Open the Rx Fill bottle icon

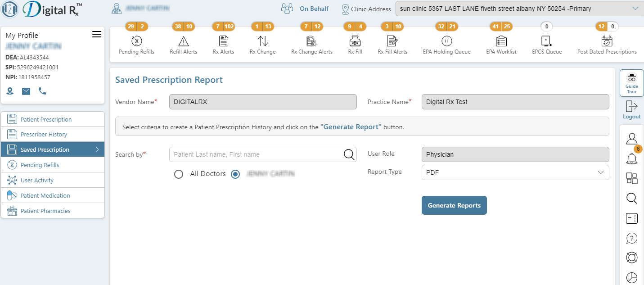pyautogui.click(x=355, y=41)
